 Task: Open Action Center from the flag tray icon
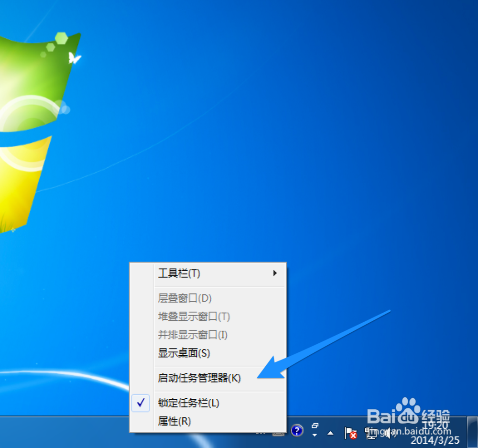pyautogui.click(x=350, y=433)
